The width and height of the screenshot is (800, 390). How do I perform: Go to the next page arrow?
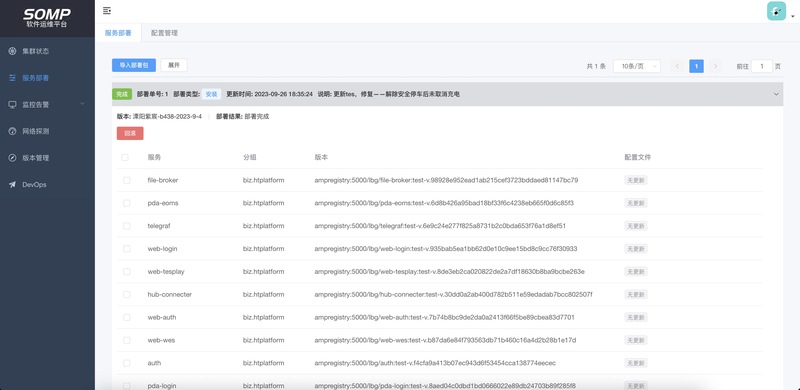[715, 66]
